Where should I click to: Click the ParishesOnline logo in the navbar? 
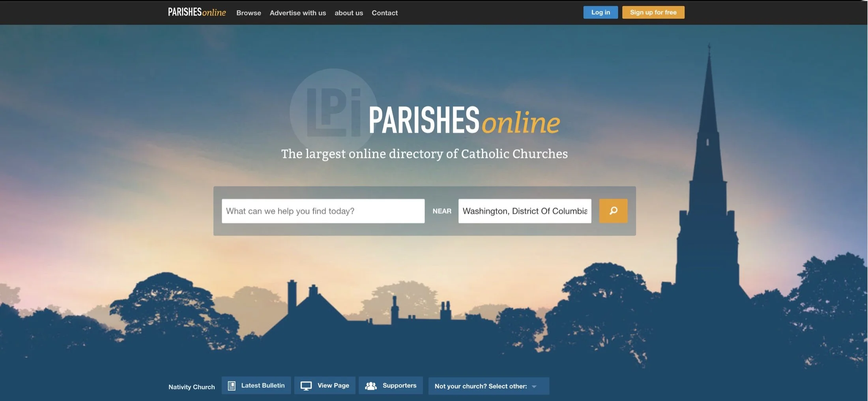point(197,12)
